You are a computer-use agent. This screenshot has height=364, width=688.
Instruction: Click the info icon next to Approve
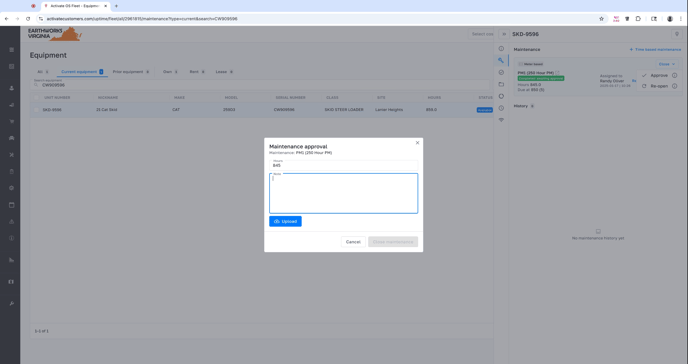674,75
